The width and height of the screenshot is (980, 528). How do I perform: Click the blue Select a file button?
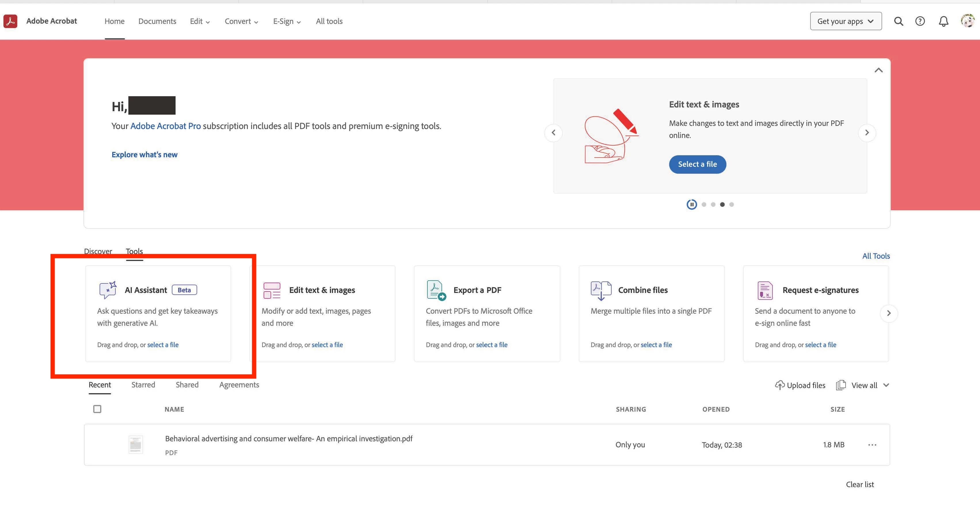pos(697,164)
